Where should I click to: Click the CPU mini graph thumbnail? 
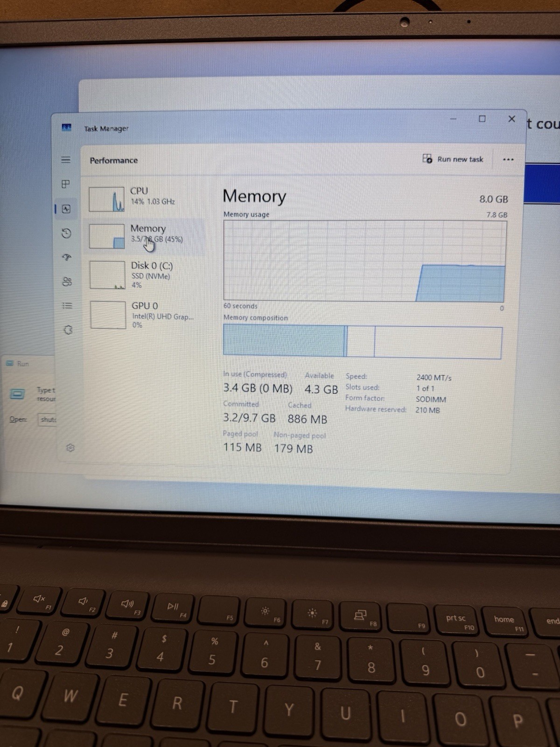click(107, 199)
